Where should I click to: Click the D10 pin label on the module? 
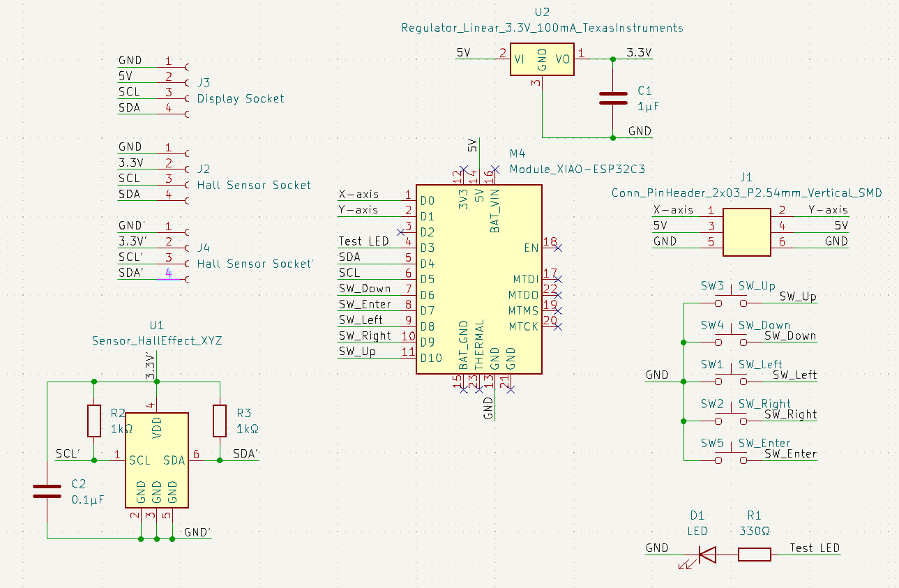click(x=432, y=358)
